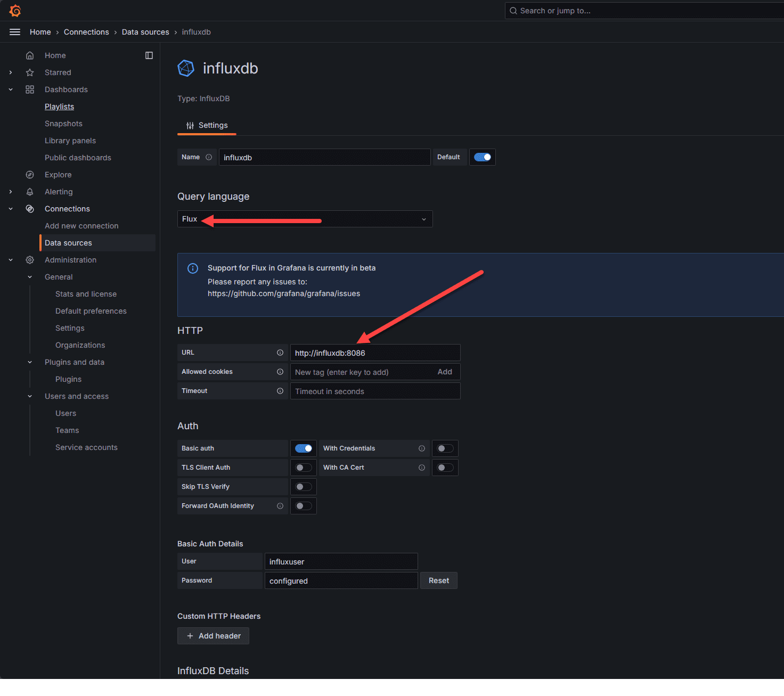Image resolution: width=784 pixels, height=696 pixels.
Task: Enable the With Credentials switch
Action: pos(445,448)
